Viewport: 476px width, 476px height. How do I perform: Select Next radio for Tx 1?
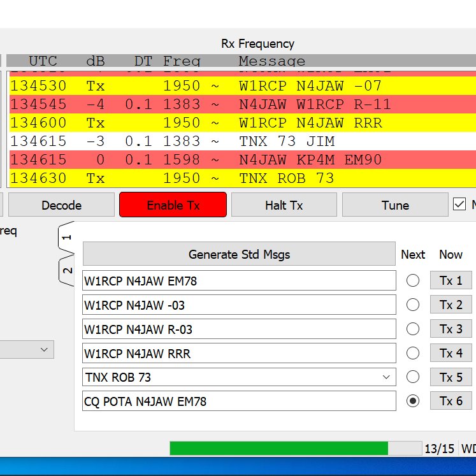tap(413, 280)
